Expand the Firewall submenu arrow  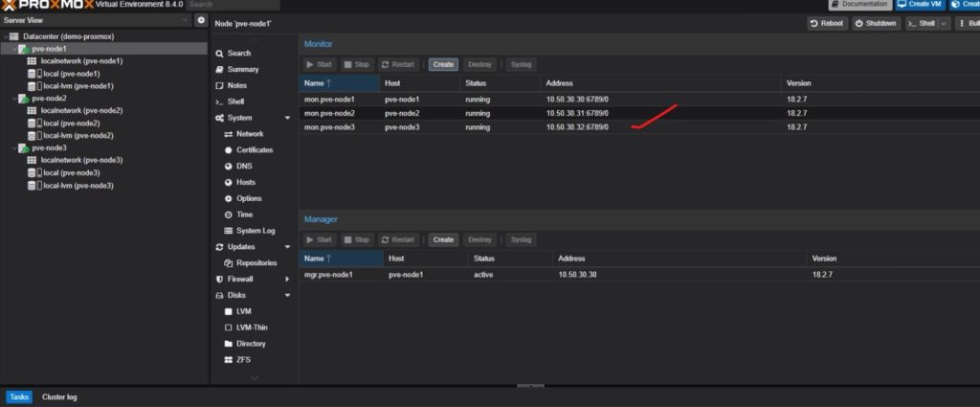(x=287, y=279)
